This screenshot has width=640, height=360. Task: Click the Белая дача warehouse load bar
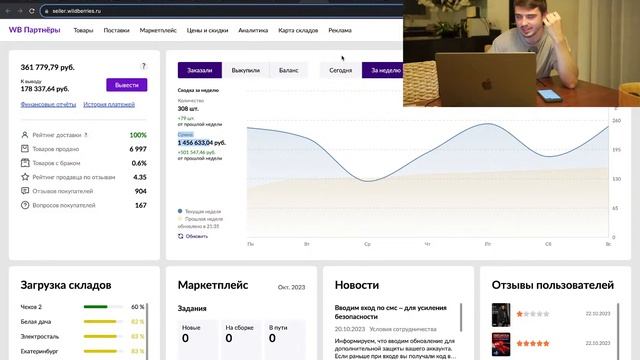tap(103, 321)
